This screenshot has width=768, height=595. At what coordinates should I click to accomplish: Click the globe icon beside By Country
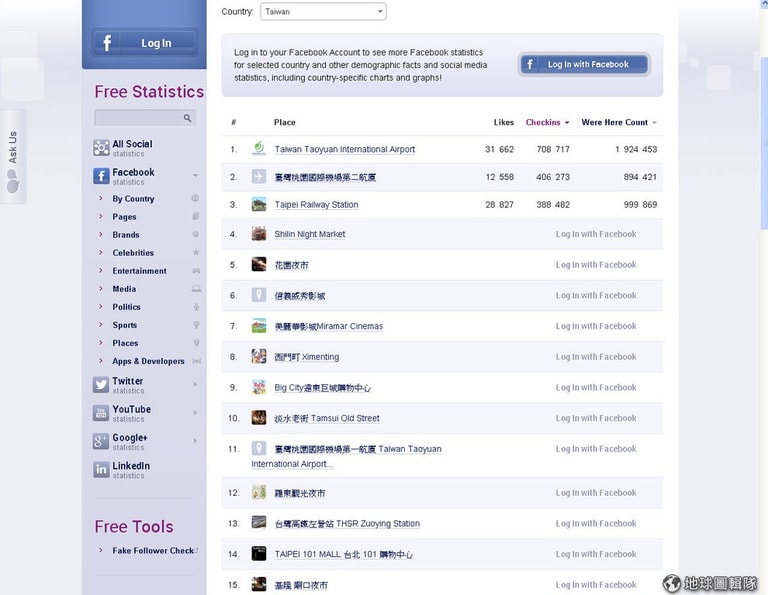195,198
